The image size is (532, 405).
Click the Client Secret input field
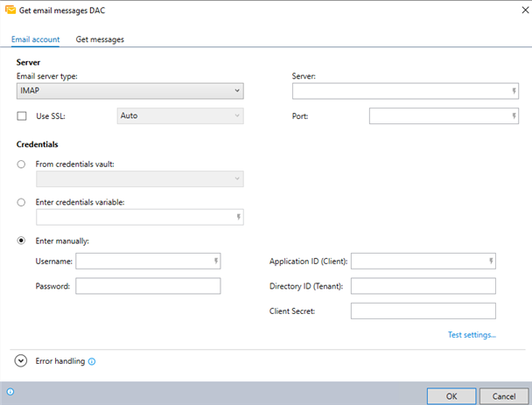[x=423, y=311]
